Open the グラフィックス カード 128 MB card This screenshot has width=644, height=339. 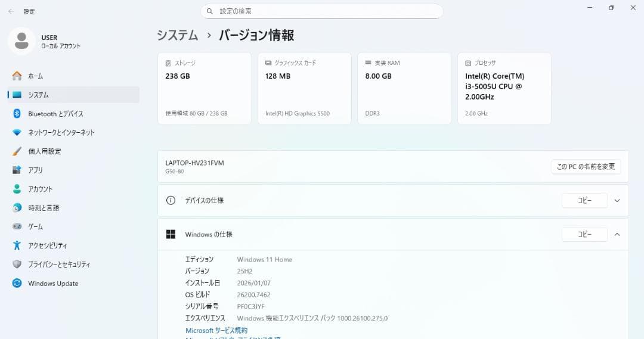304,88
